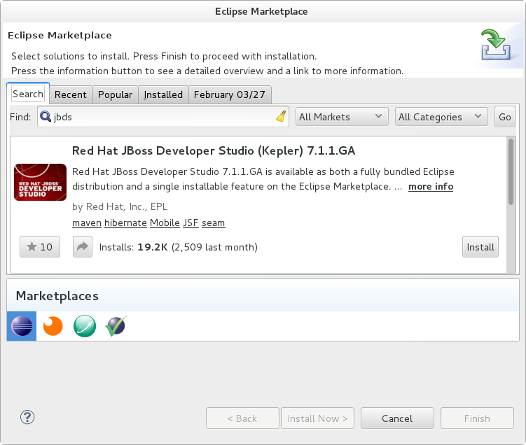Click the results list vertical scrollbar

click(x=511, y=205)
